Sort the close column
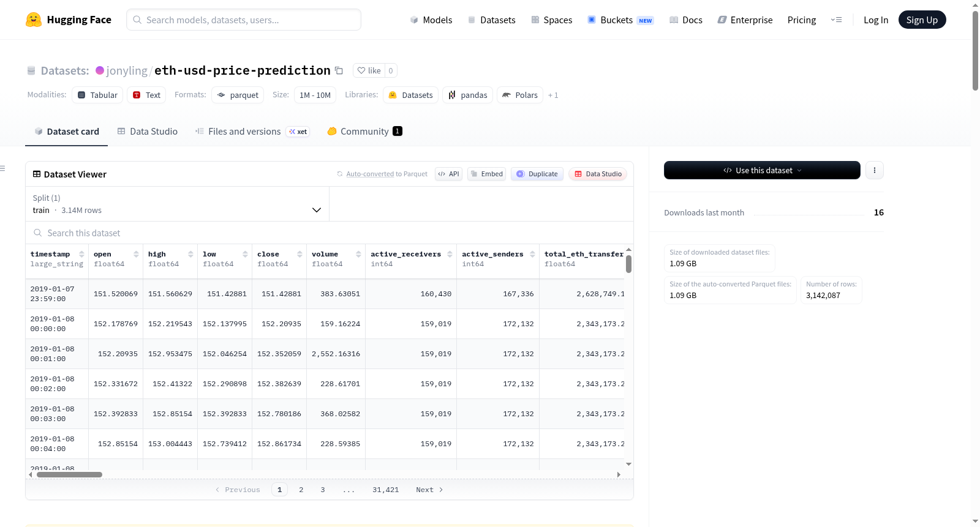This screenshot has width=980, height=527. click(300, 254)
